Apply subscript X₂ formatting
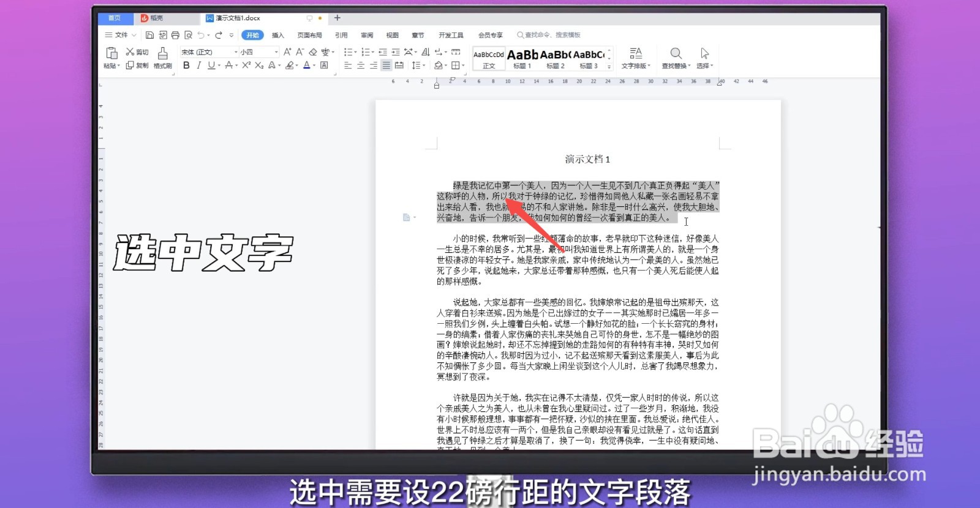 click(259, 65)
